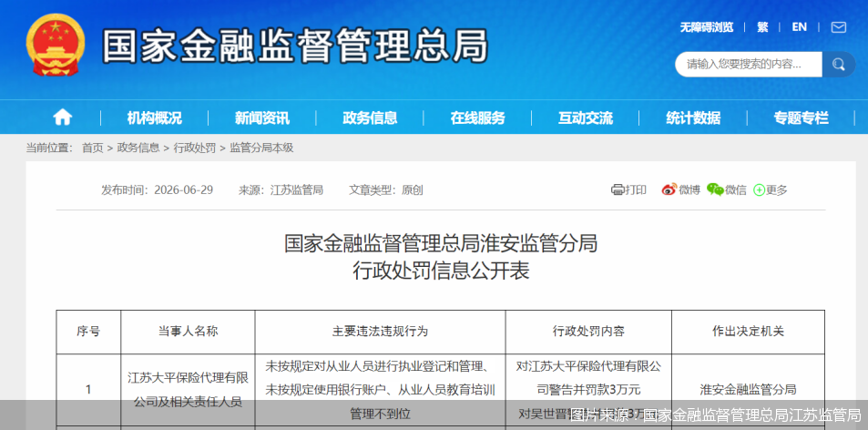Open the 在线服务 menu
The width and height of the screenshot is (868, 430).
pos(477,118)
